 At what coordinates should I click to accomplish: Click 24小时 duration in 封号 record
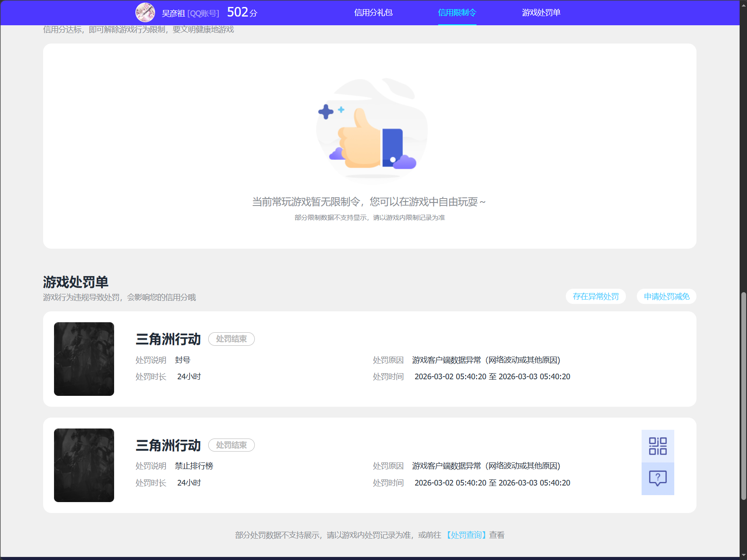[x=189, y=377]
